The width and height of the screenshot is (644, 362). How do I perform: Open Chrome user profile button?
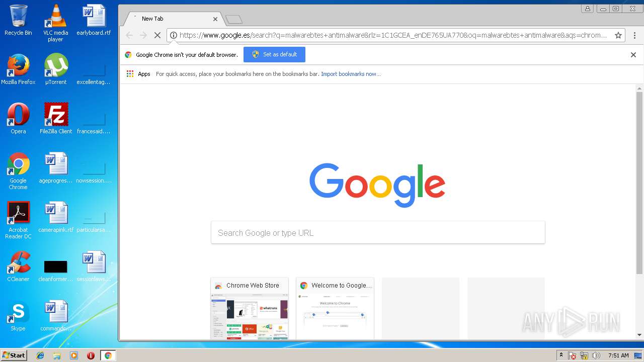point(587,9)
